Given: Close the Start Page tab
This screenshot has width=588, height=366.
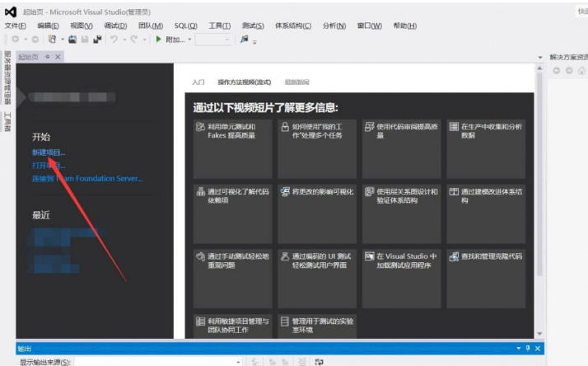Looking at the screenshot, I should (x=58, y=56).
